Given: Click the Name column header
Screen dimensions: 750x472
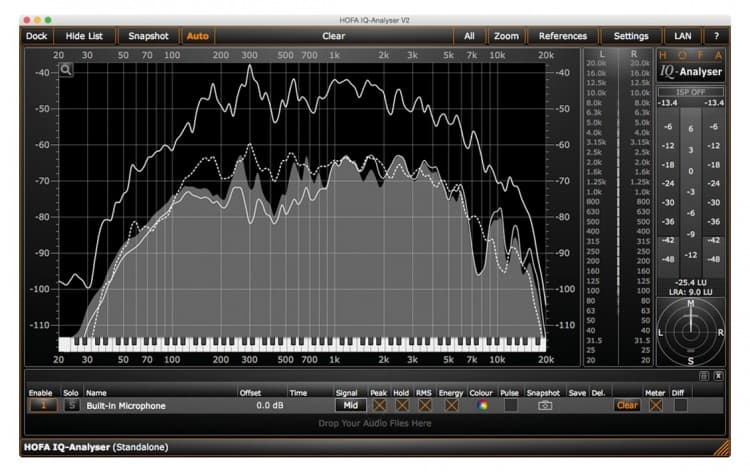Looking at the screenshot, I should click(x=96, y=393).
